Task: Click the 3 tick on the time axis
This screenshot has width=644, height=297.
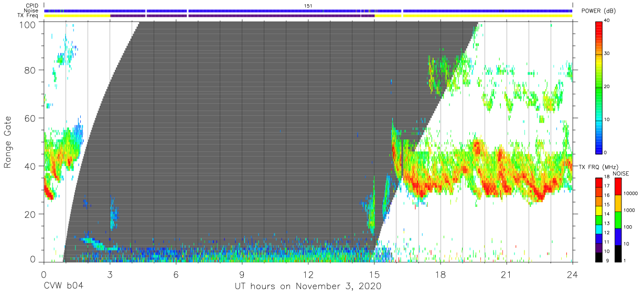Action: pyautogui.click(x=110, y=274)
